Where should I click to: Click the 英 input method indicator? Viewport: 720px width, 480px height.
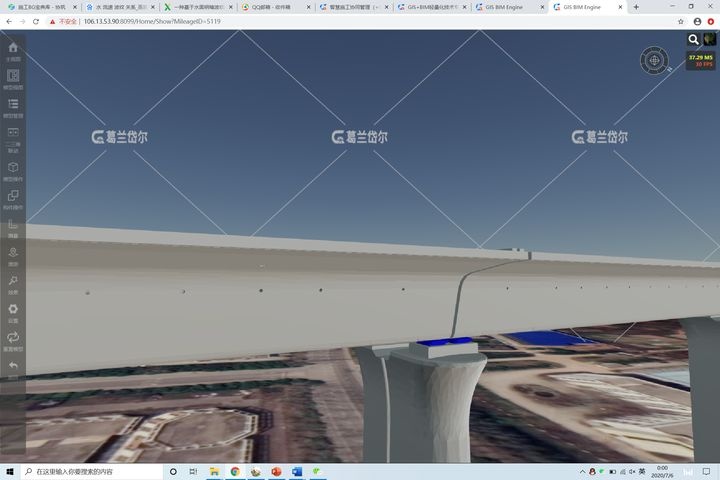(x=642, y=472)
